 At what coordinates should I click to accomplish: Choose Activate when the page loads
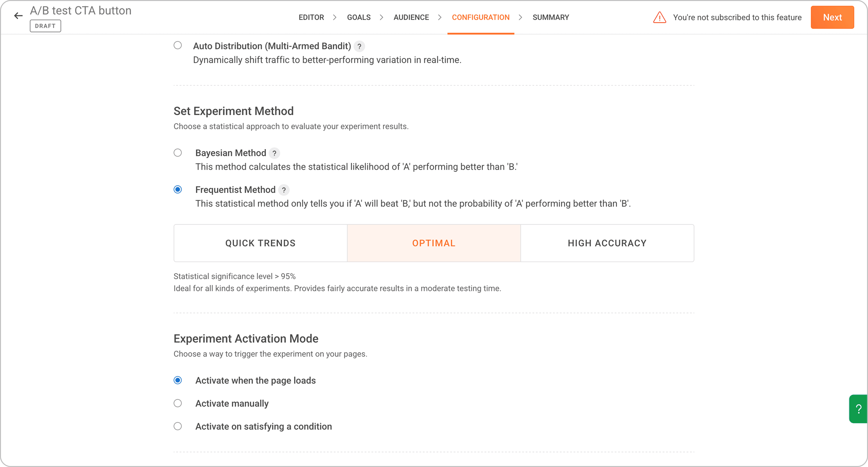tap(178, 380)
